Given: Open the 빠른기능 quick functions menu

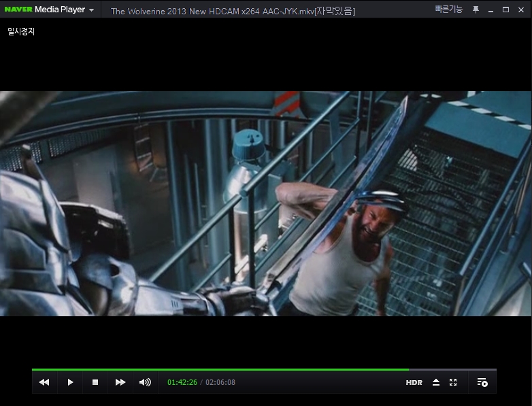Looking at the screenshot, I should (449, 9).
